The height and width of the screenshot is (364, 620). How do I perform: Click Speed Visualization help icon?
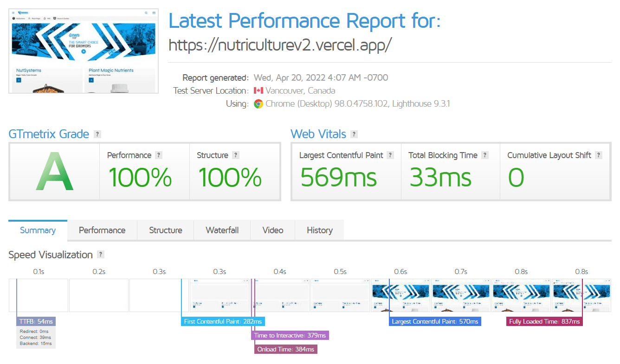(101, 255)
